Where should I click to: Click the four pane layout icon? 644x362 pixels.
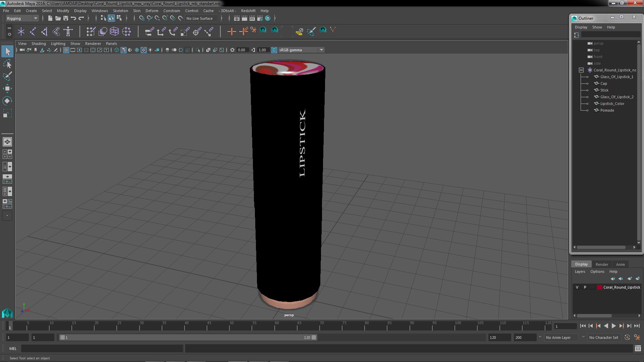(x=7, y=154)
